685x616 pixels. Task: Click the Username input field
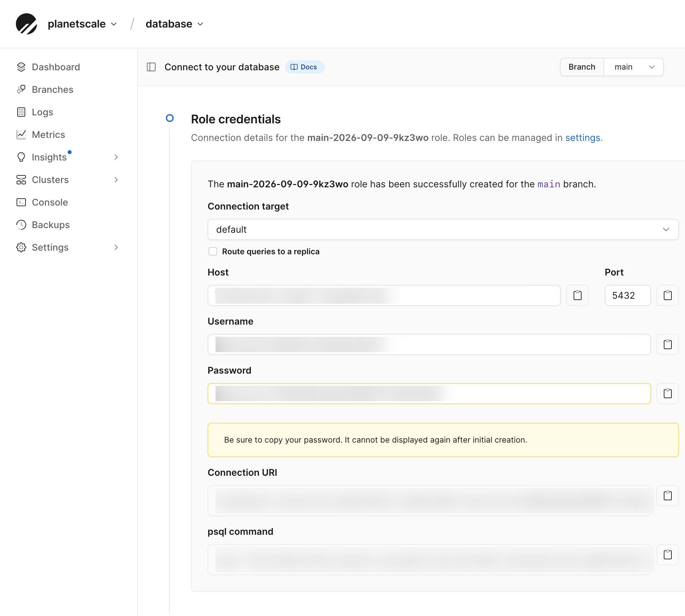tap(429, 344)
